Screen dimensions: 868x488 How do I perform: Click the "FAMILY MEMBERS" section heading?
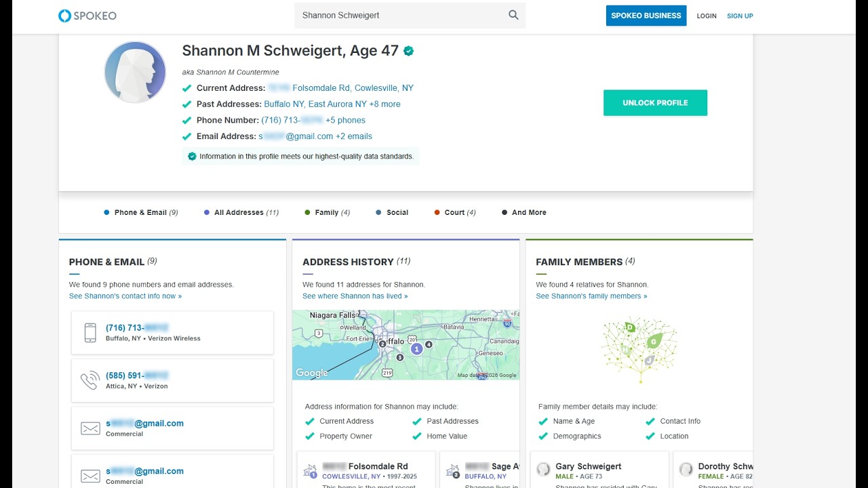pyautogui.click(x=579, y=262)
